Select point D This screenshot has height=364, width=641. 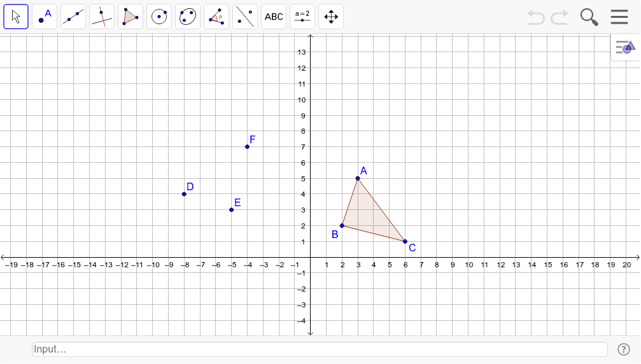(184, 194)
